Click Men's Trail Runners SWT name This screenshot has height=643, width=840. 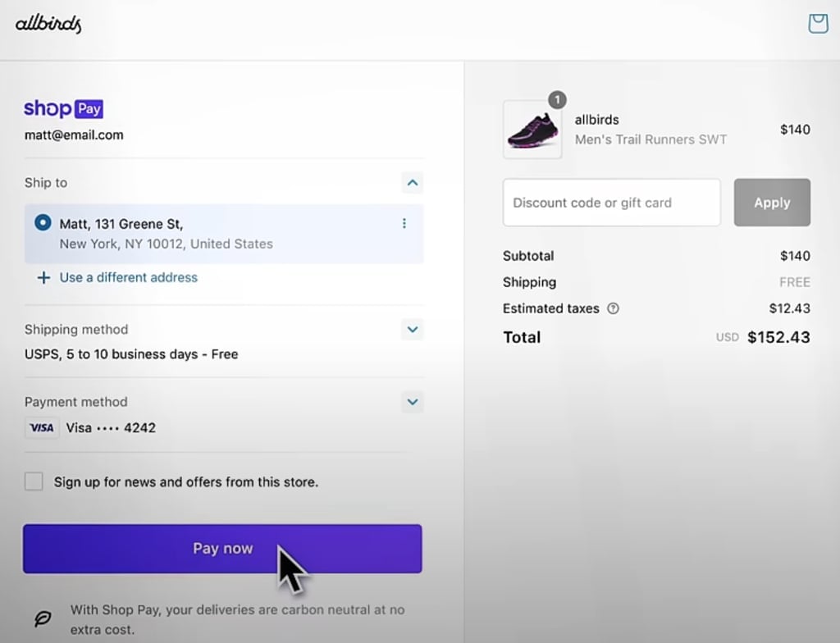point(651,140)
